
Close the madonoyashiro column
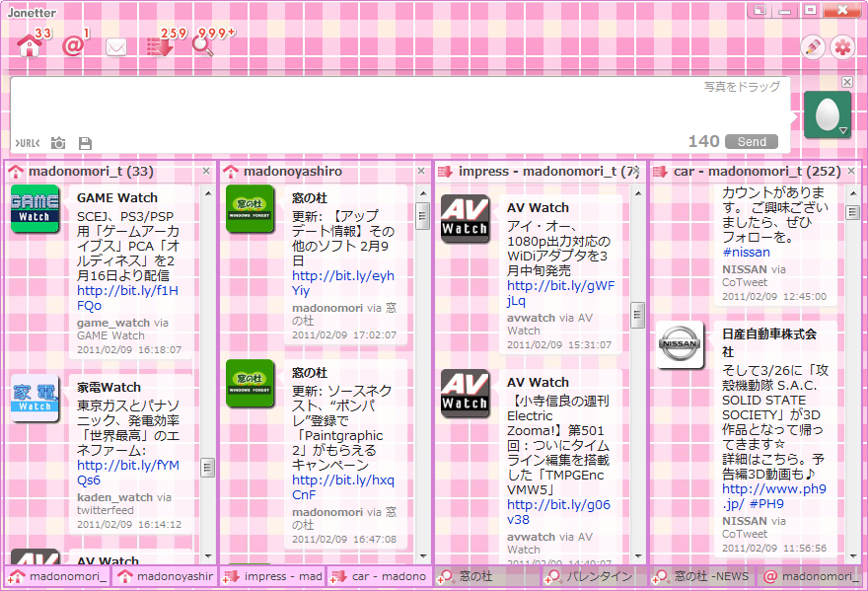click(421, 171)
